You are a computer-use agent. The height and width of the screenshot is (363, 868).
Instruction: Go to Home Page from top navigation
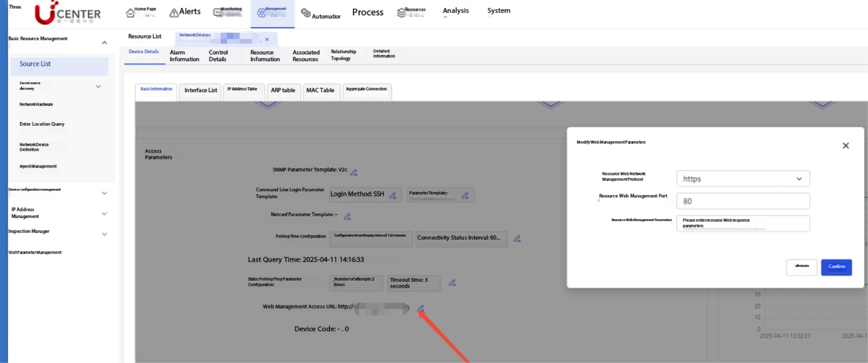[x=141, y=12]
